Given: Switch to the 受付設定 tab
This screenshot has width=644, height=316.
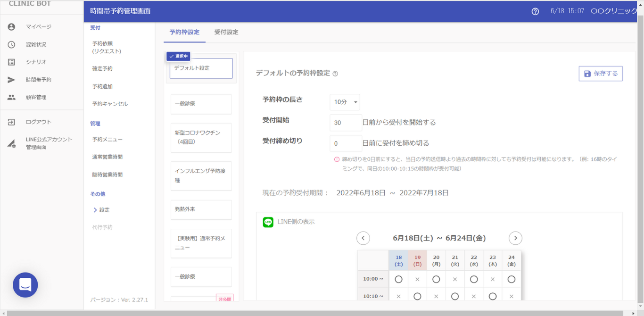Looking at the screenshot, I should [226, 32].
